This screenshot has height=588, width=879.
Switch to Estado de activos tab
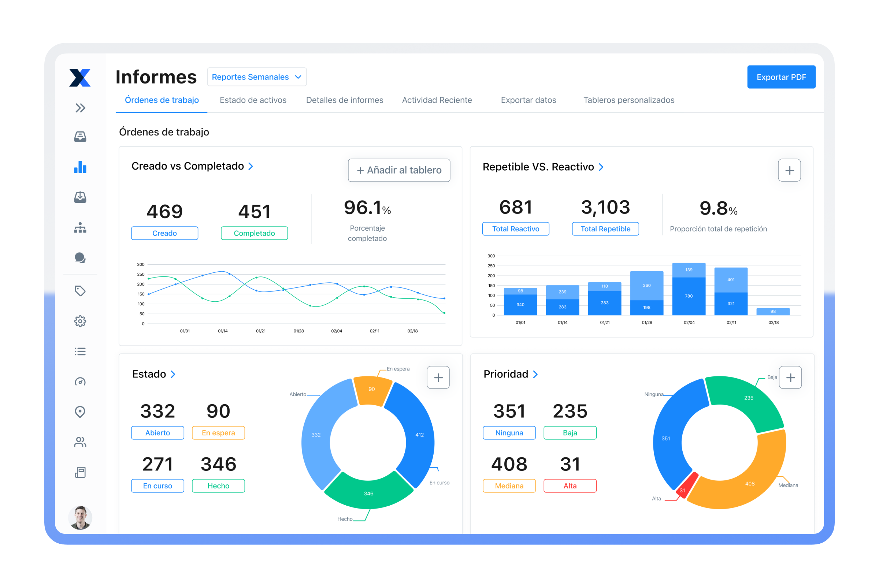[253, 100]
